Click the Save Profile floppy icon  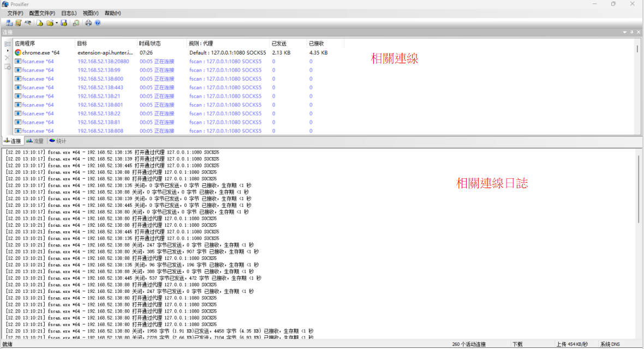64,23
